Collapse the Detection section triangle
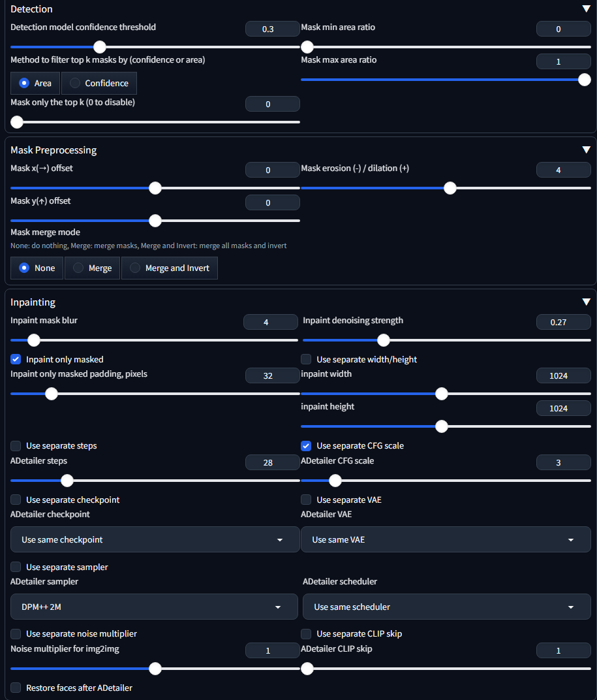This screenshot has height=700, width=597. point(587,9)
